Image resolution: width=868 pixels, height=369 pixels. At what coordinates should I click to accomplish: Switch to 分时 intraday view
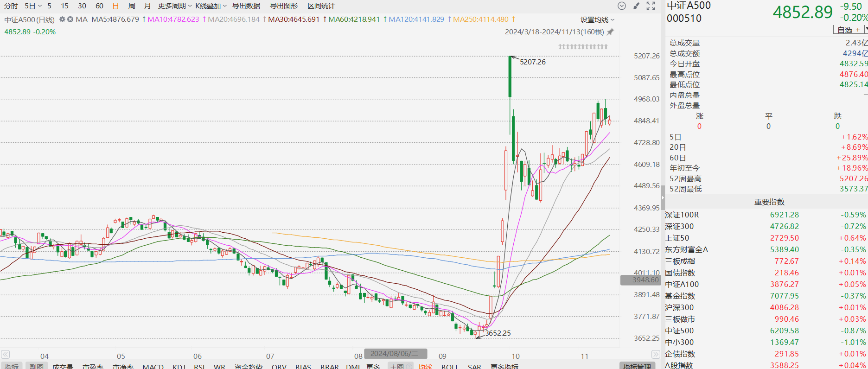[11, 6]
